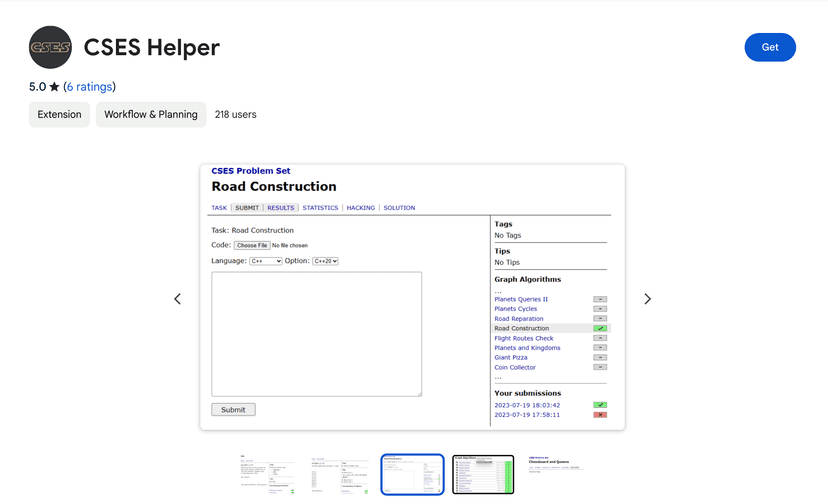Image resolution: width=828 pixels, height=504 pixels.
Task: Click the Road Construction page title
Action: (x=274, y=186)
